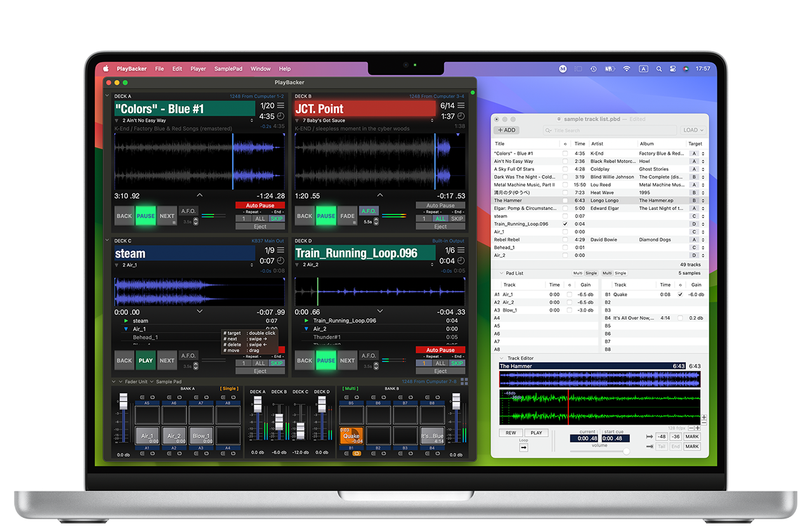Collapse the Fader Unit disclosure arrow
This screenshot has height=528, width=812.
click(121, 382)
